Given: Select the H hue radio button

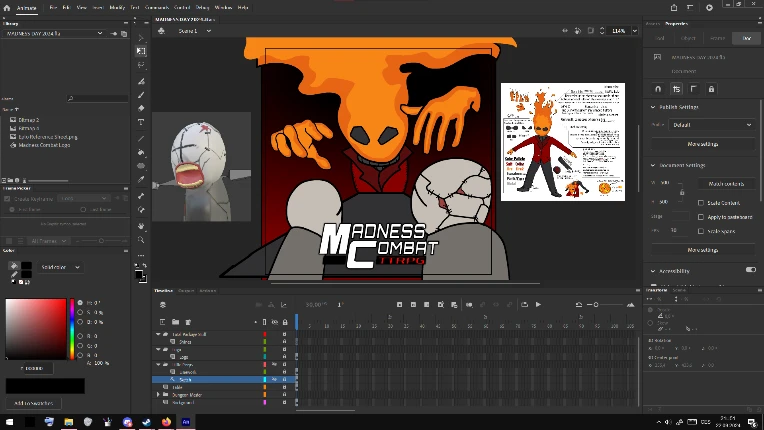Looking at the screenshot, I should pyautogui.click(x=80, y=302).
